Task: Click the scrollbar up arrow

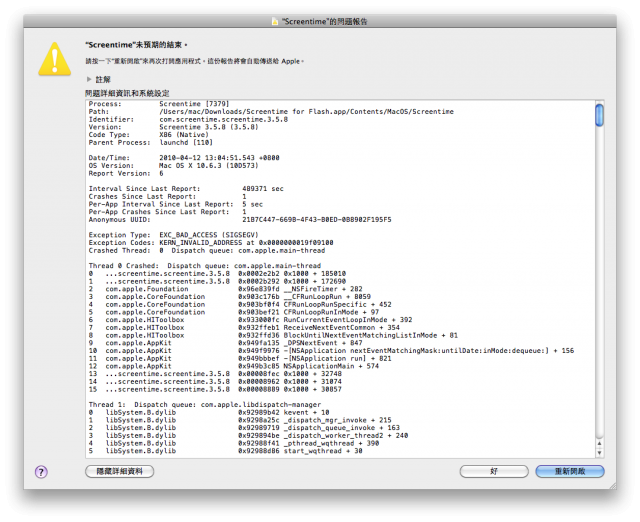Action: pos(599,444)
